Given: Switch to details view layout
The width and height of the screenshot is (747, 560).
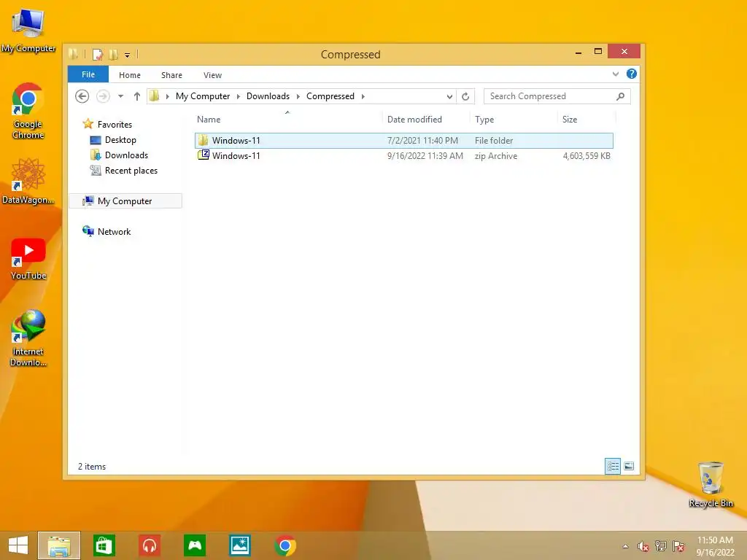Looking at the screenshot, I should [613, 466].
